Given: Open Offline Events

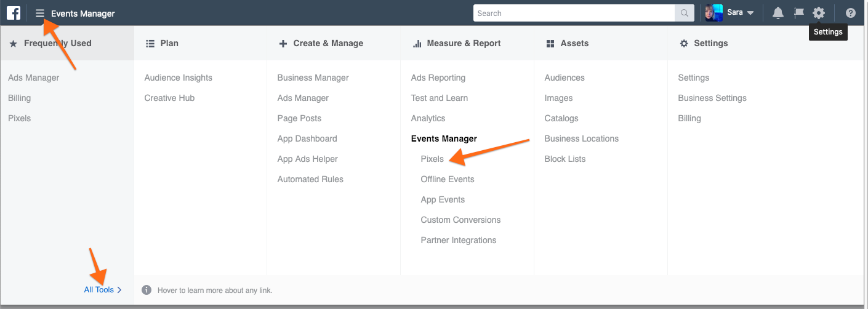Looking at the screenshot, I should tap(448, 179).
